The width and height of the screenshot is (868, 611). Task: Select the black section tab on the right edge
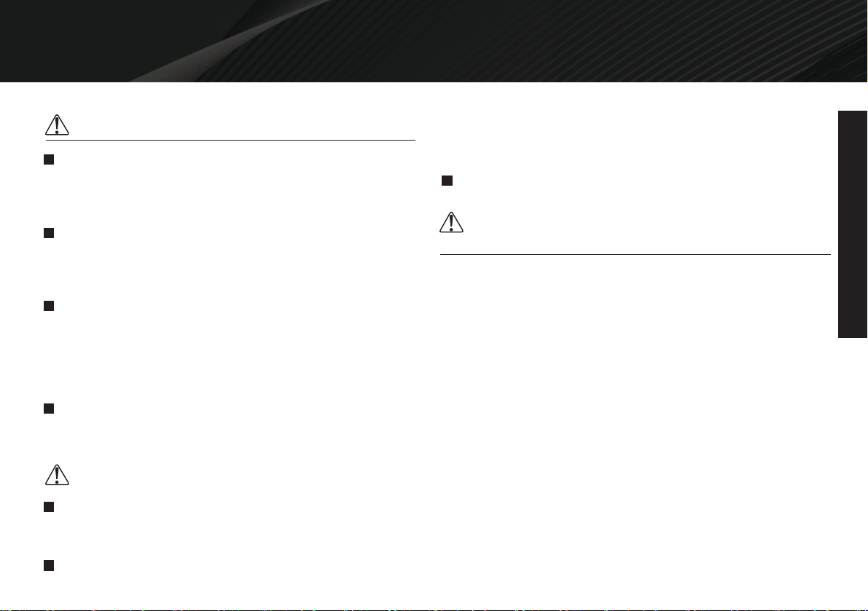[x=853, y=224]
